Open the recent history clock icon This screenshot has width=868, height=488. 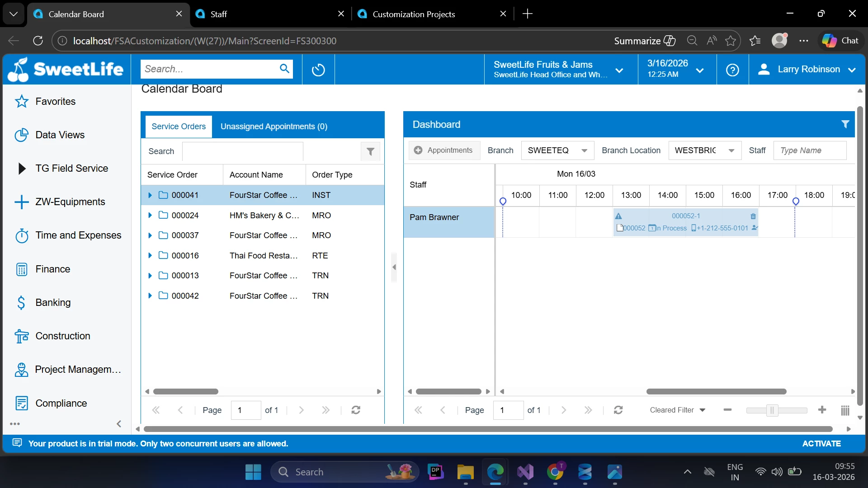pos(318,70)
